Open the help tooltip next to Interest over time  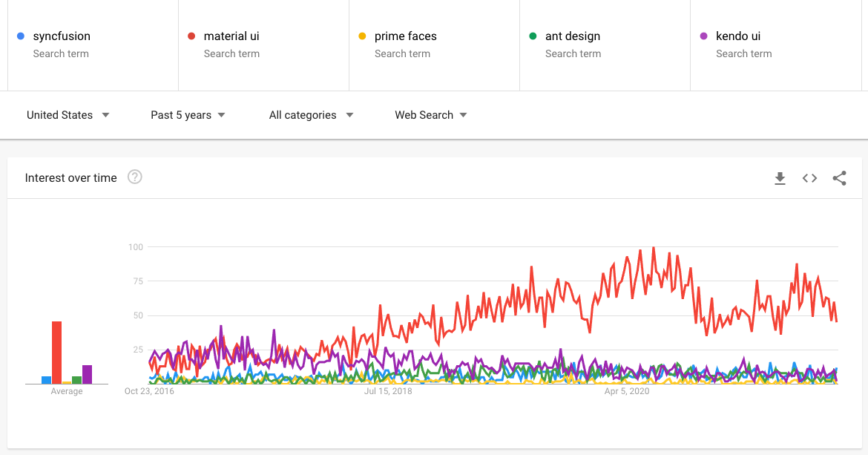coord(134,177)
